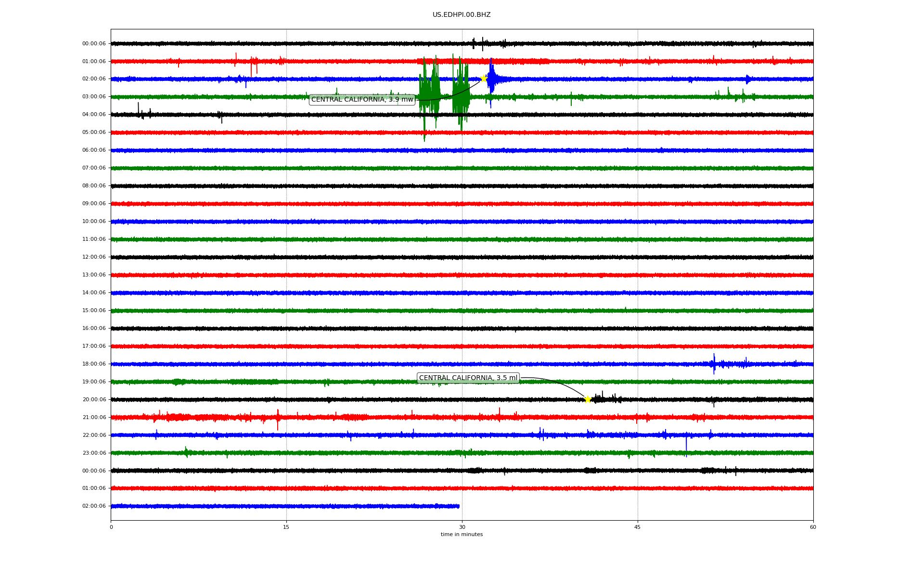Click the yellow star on the 20:00:06 trace
Viewport: 924px width, 578px height.
(588, 399)
